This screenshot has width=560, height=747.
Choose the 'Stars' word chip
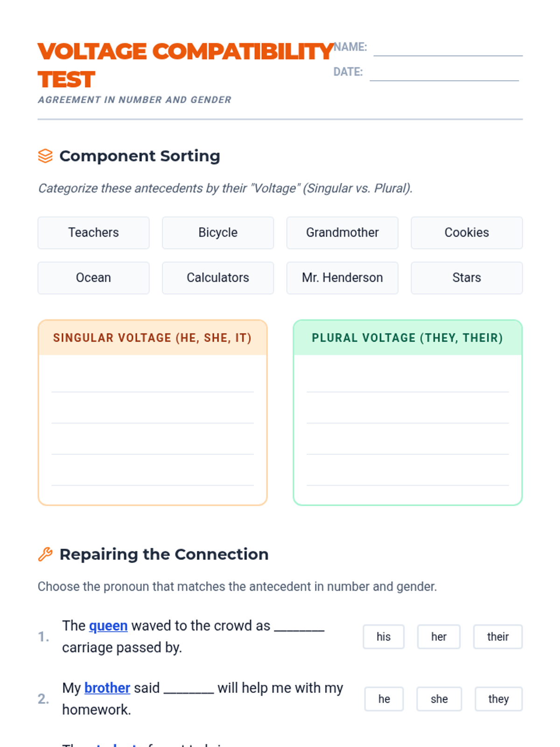[x=467, y=278]
